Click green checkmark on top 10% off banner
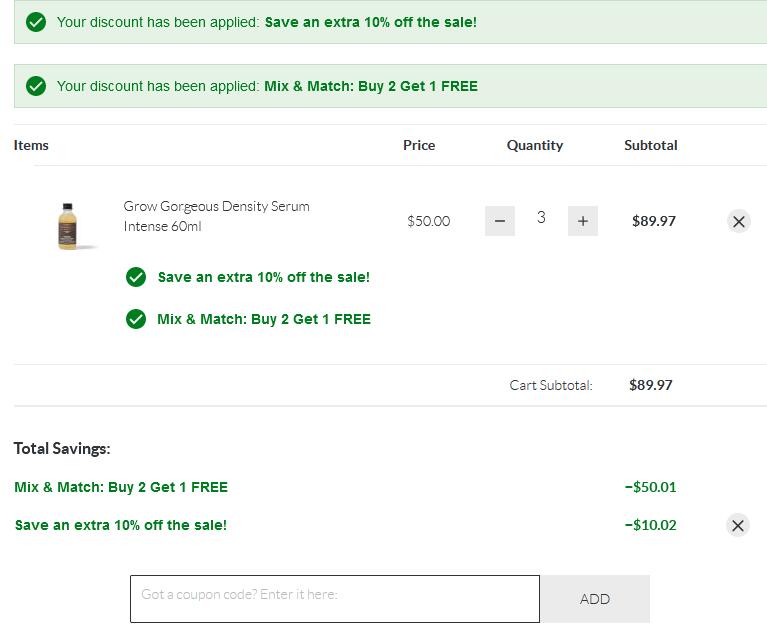The height and width of the screenshot is (643, 767). point(36,22)
